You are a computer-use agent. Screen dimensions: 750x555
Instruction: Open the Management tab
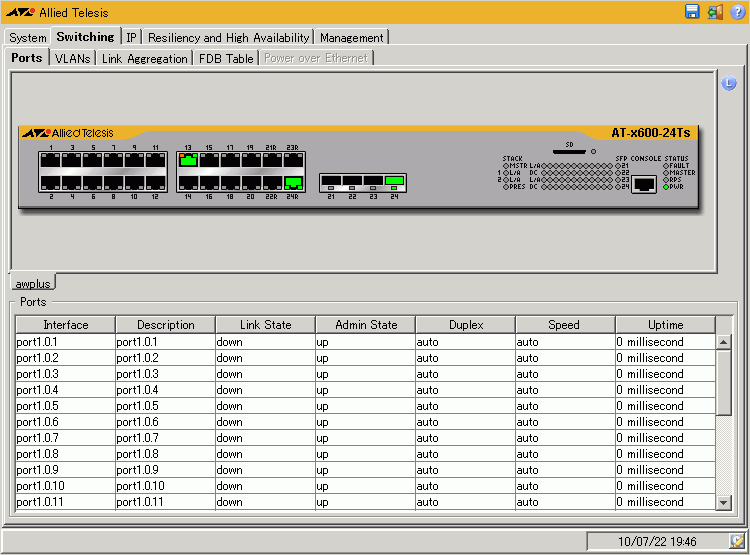[352, 37]
